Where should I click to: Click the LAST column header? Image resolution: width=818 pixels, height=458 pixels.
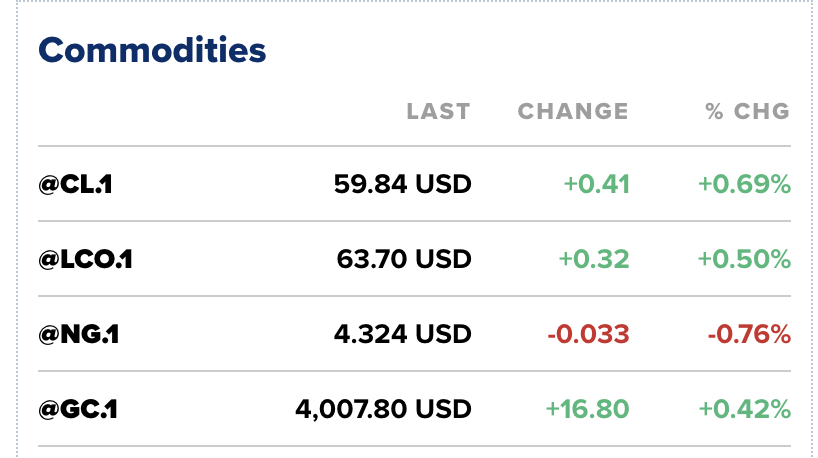(x=438, y=111)
